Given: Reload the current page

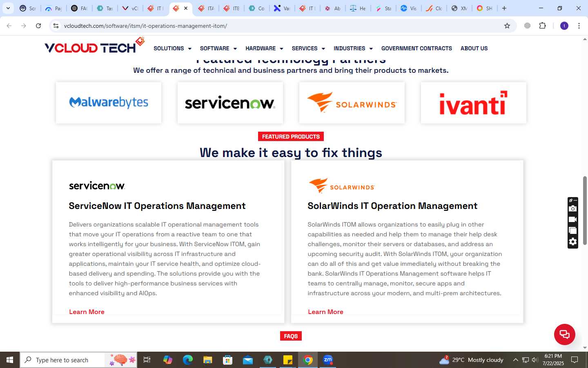Looking at the screenshot, I should point(38,26).
